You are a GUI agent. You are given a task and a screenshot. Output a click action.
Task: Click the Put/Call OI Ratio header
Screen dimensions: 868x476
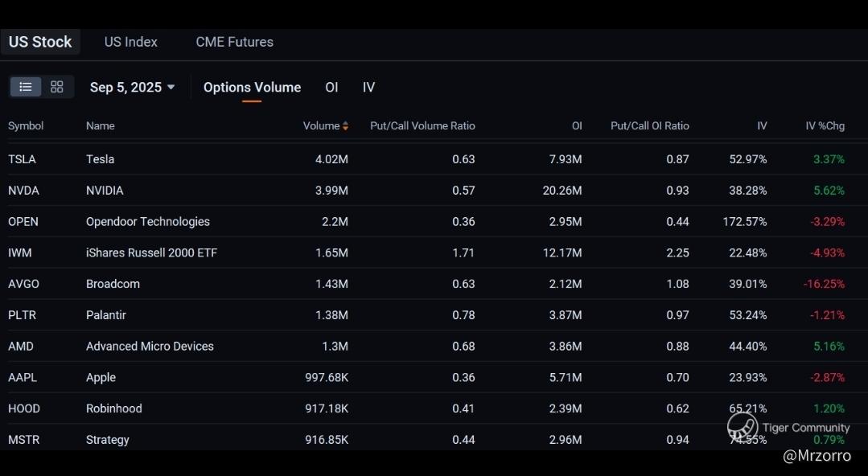(649, 125)
